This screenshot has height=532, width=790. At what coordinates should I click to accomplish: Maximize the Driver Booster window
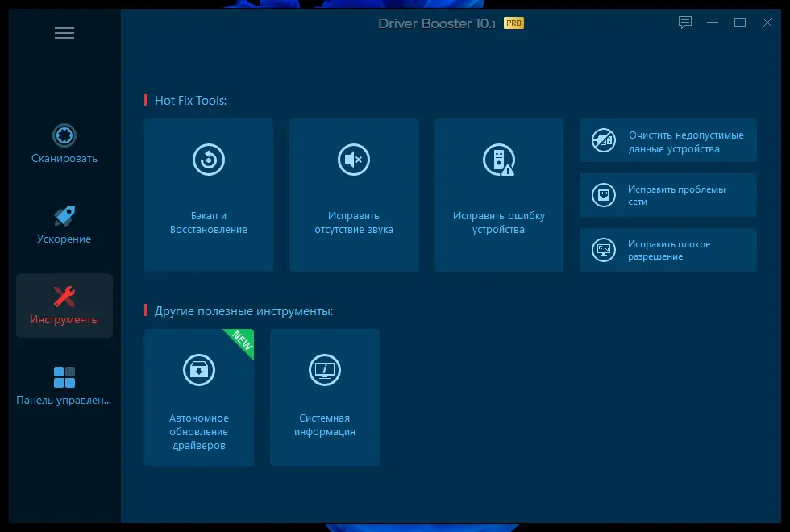pyautogui.click(x=740, y=23)
